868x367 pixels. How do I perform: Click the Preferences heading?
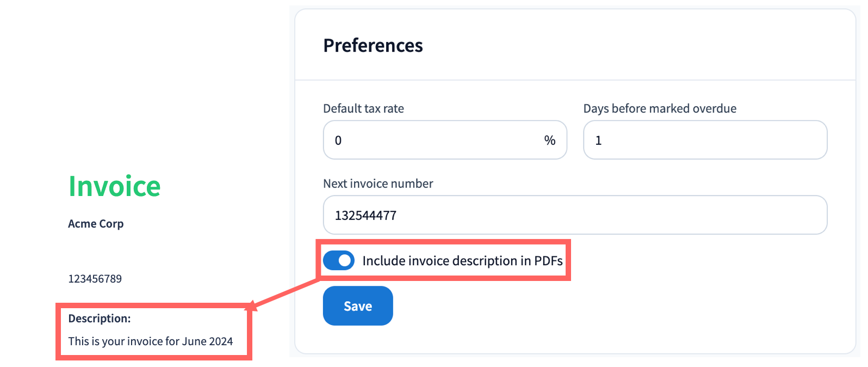pos(373,46)
